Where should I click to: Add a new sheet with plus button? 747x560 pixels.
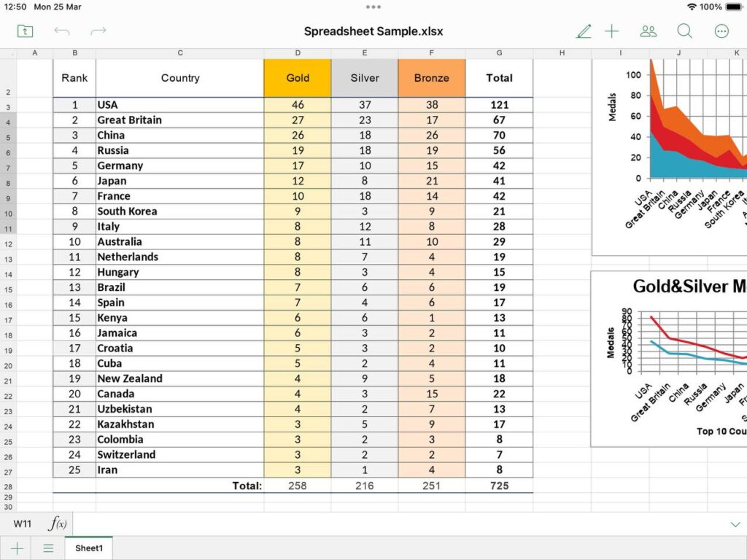pos(17,548)
